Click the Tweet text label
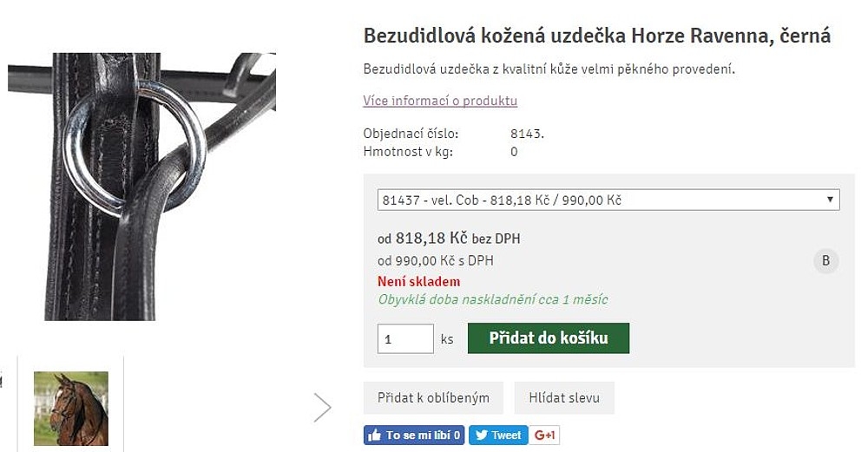The width and height of the screenshot is (868, 452). 506,436
